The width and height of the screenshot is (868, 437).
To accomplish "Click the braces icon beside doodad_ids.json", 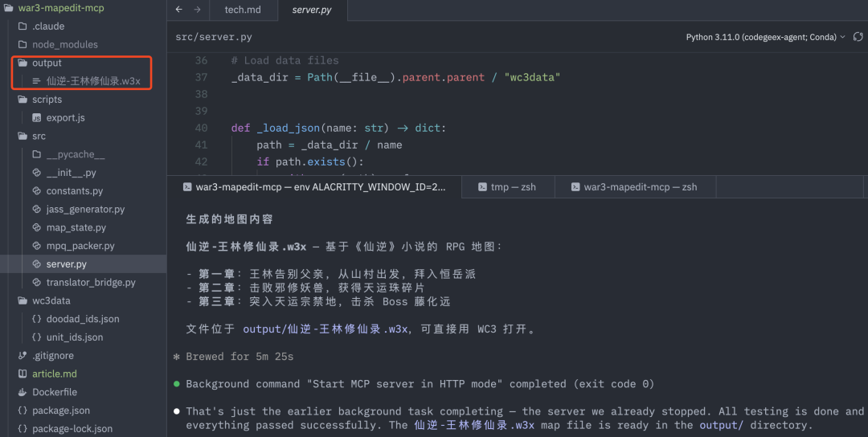I will tap(36, 318).
